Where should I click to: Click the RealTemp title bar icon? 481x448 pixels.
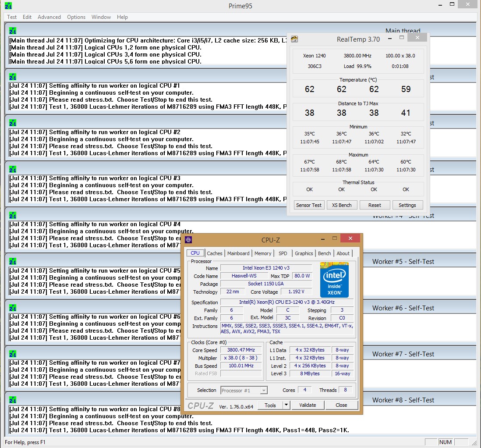[x=294, y=39]
